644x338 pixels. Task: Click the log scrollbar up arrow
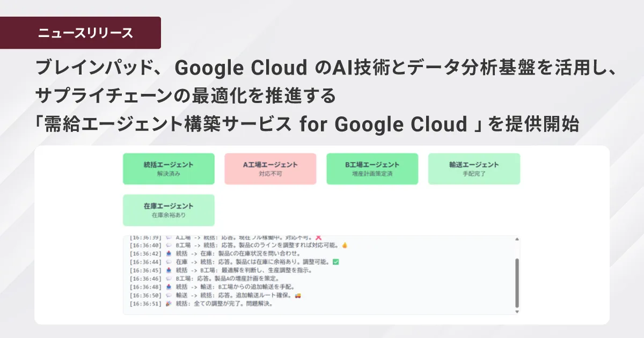point(517,239)
